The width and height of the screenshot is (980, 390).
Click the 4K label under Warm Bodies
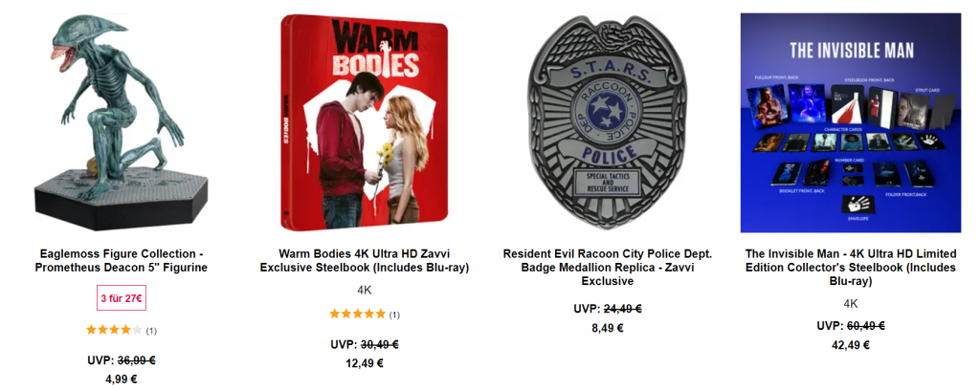365,291
